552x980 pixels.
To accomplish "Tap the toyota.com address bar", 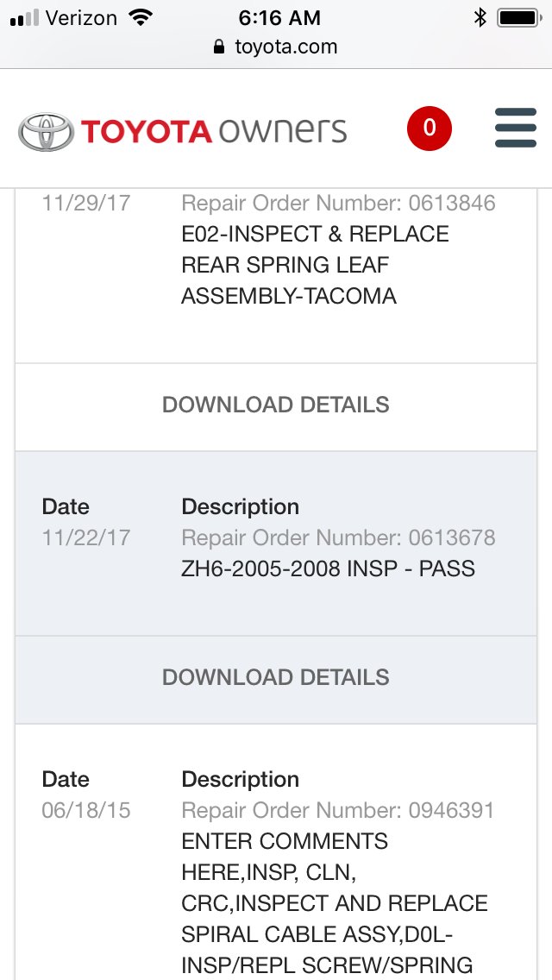I will click(276, 47).
